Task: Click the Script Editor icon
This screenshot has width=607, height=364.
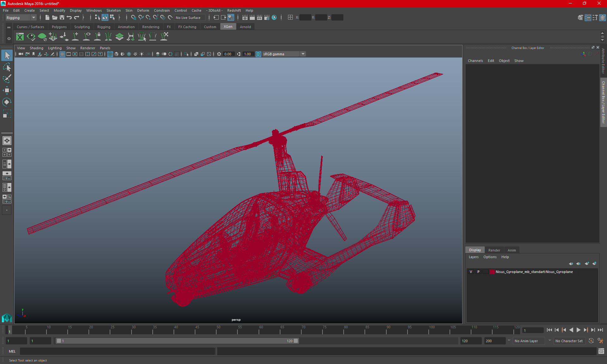Action: (601, 351)
